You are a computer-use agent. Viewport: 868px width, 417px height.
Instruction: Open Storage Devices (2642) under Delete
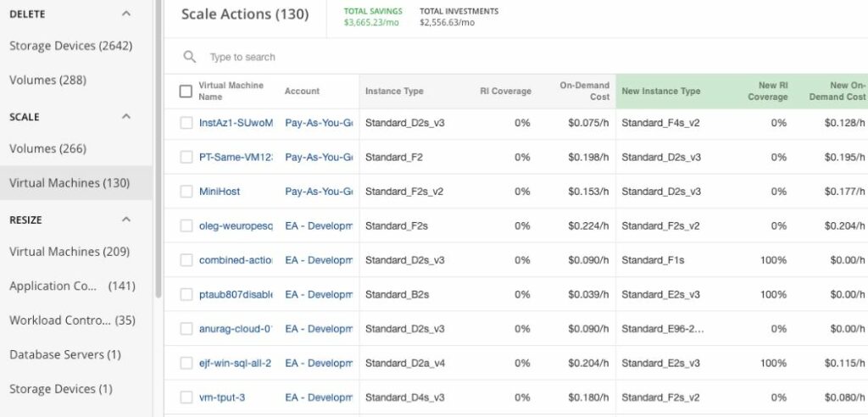click(x=71, y=46)
